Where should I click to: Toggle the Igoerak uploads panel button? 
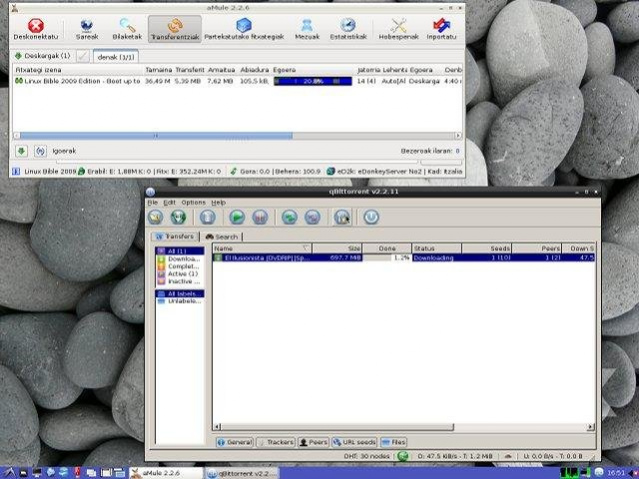(41, 151)
